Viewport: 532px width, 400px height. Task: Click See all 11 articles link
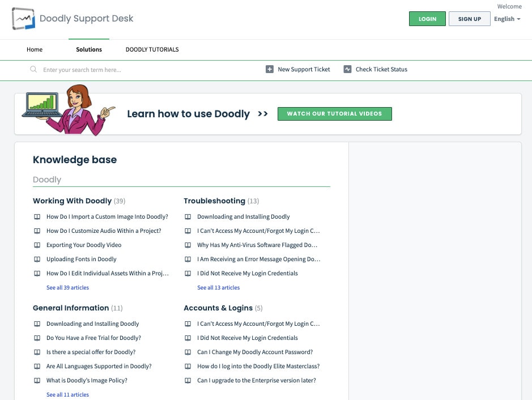point(67,395)
